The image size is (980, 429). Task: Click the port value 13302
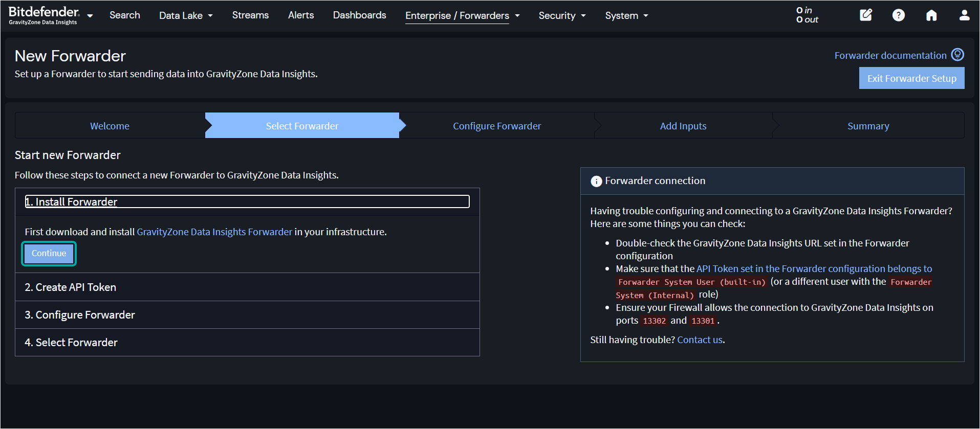[655, 321]
